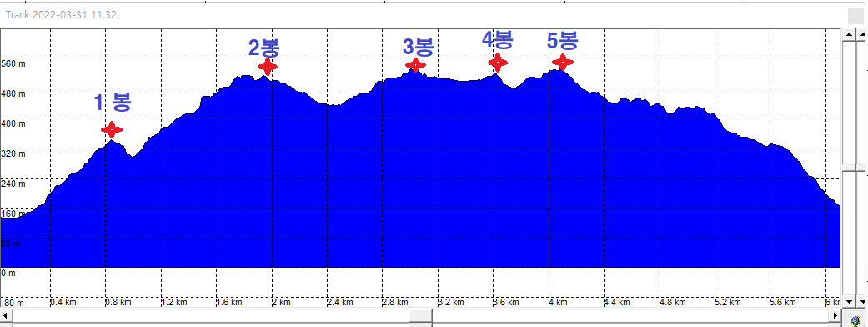This screenshot has height=327, width=868.
Task: Click the "4.4 km" distance label
Action: [617, 303]
